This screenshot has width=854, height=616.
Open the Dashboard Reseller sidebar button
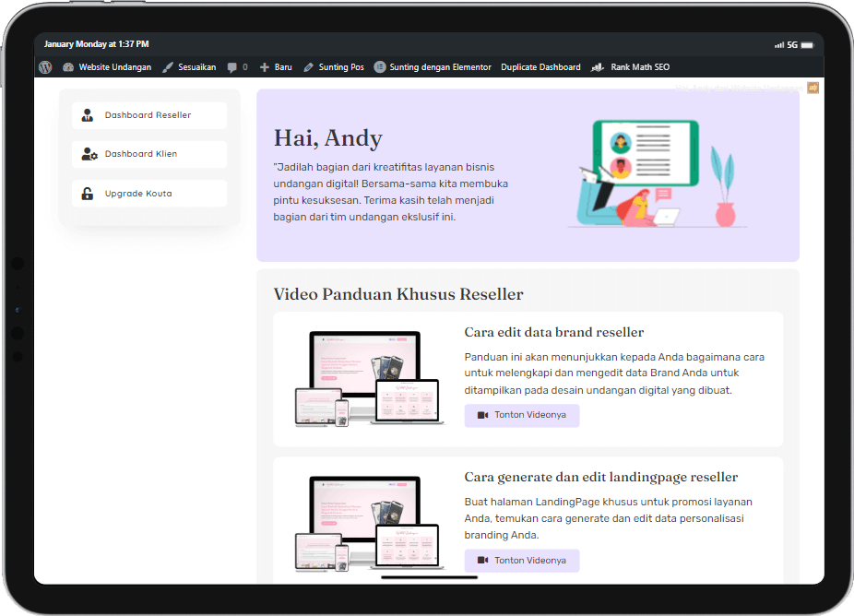coord(149,115)
